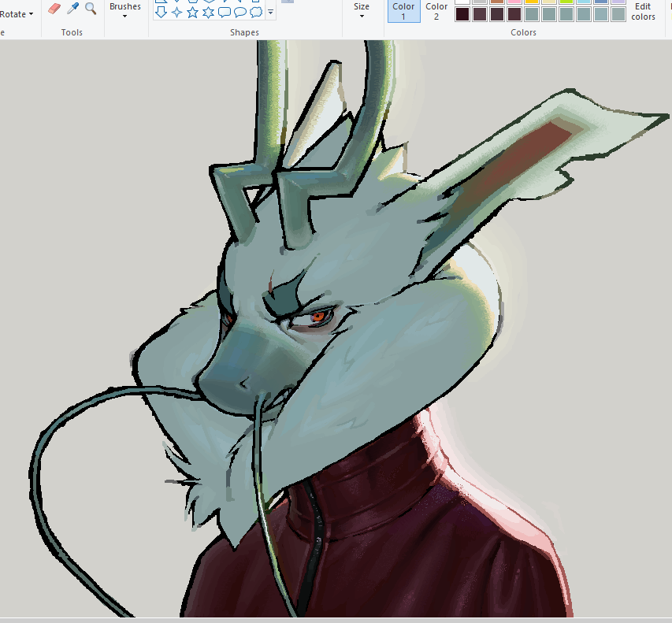Pick the rounded rectangular callout shape

point(225,13)
